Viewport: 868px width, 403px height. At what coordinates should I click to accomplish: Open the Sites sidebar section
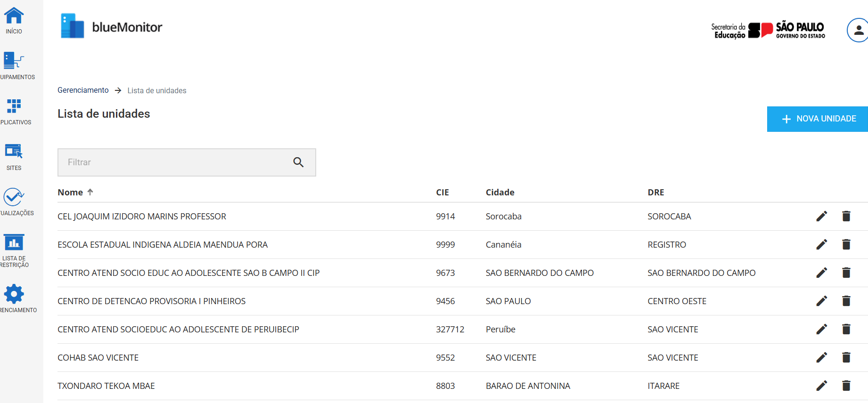coord(14,157)
